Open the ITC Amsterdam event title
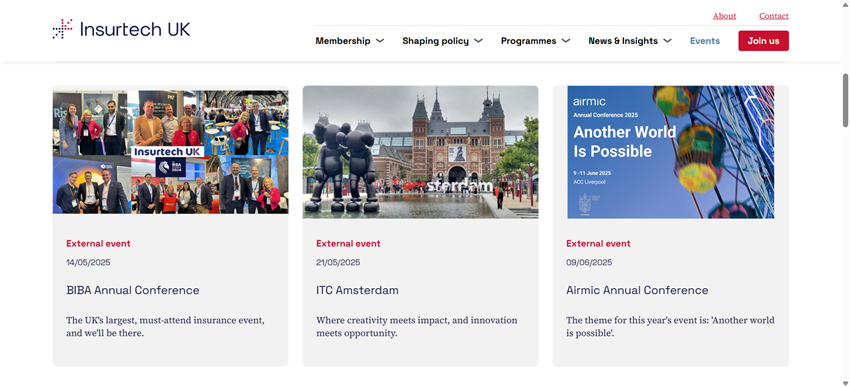Image resolution: width=850 pixels, height=387 pixels. [357, 290]
